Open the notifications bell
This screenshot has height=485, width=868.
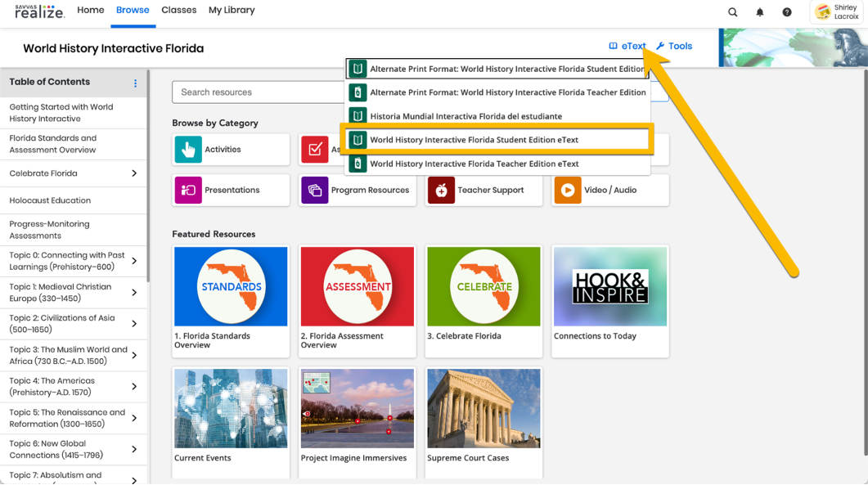(760, 12)
